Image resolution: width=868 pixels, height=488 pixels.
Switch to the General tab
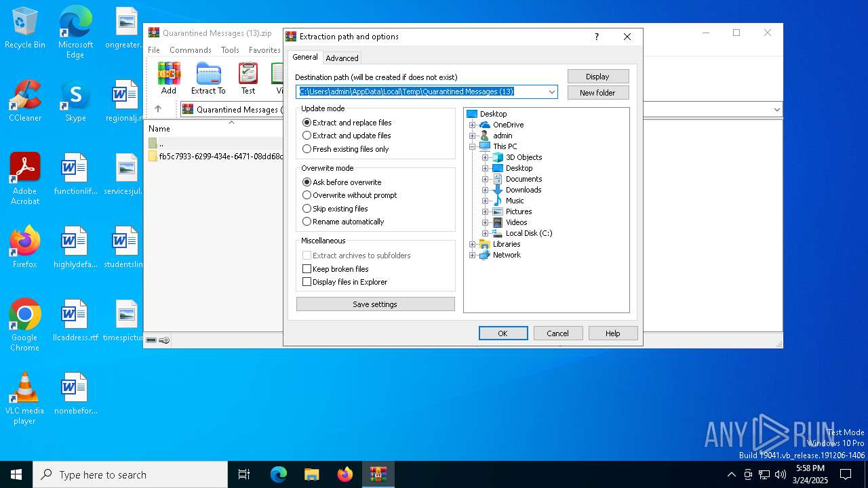pos(305,57)
